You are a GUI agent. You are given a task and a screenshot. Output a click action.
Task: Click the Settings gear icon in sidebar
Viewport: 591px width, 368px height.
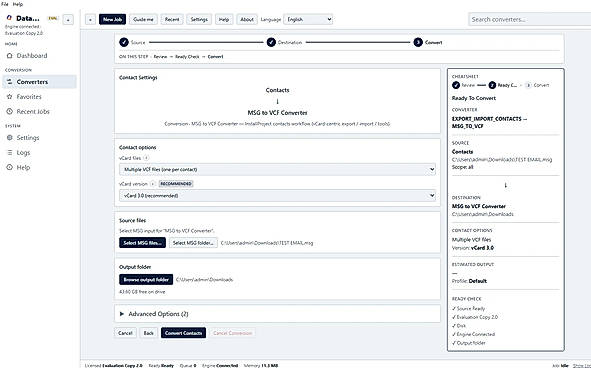click(x=9, y=138)
